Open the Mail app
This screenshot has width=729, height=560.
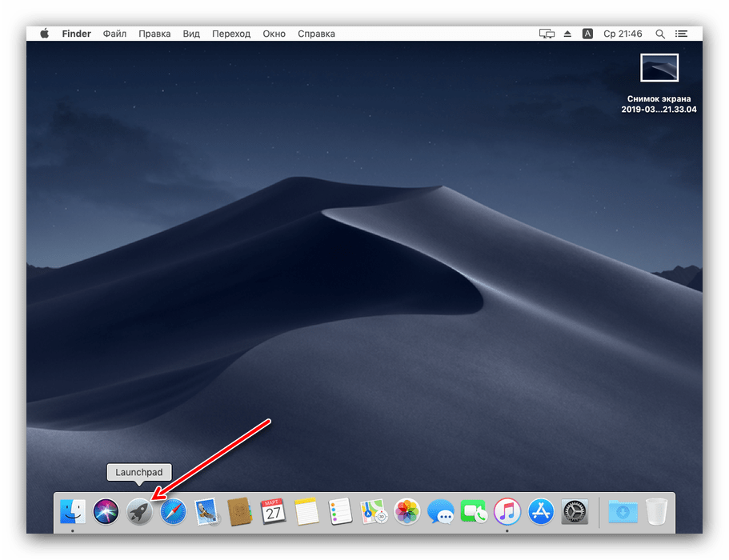pyautogui.click(x=206, y=512)
